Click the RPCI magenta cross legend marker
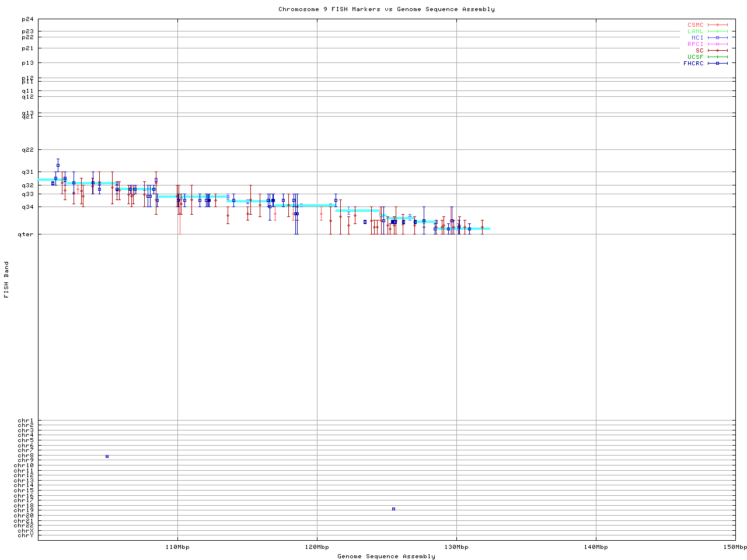 click(717, 44)
